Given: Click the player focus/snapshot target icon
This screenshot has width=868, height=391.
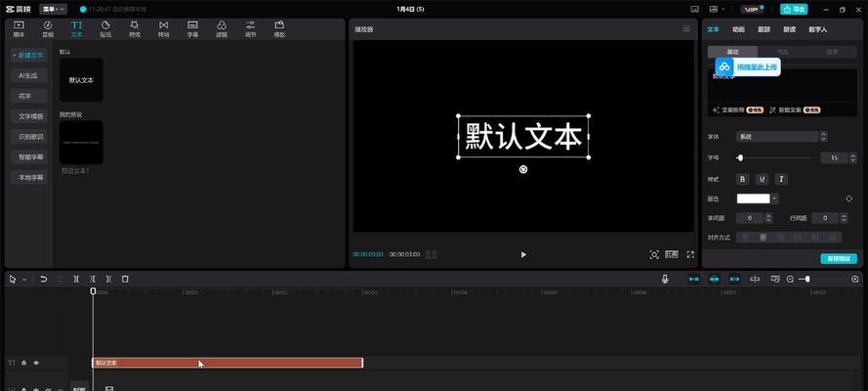Looking at the screenshot, I should point(654,255).
